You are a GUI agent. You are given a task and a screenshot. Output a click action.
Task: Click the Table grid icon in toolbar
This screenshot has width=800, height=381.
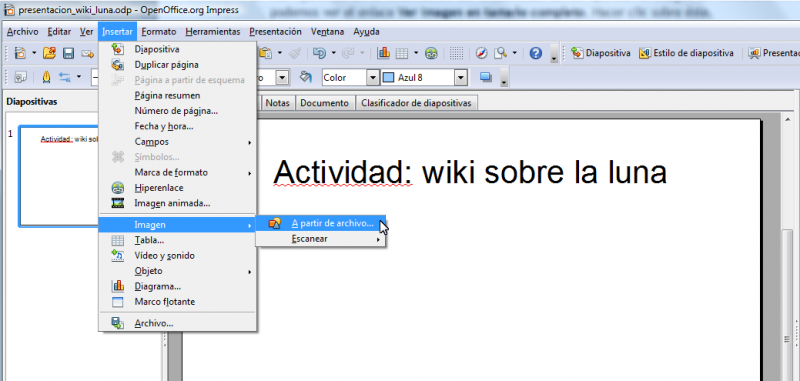tap(402, 53)
